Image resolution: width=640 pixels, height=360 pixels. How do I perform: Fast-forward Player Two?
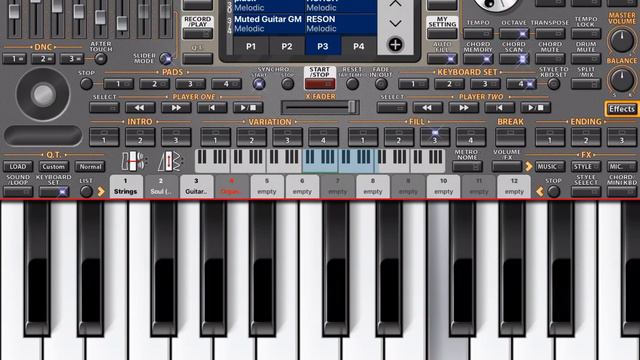(x=463, y=108)
